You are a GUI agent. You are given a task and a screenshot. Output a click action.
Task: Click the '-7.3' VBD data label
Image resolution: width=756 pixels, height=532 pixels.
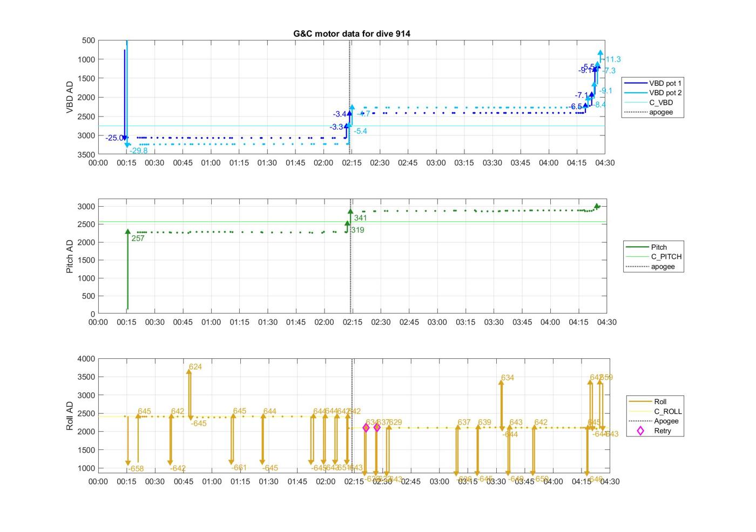click(x=609, y=71)
